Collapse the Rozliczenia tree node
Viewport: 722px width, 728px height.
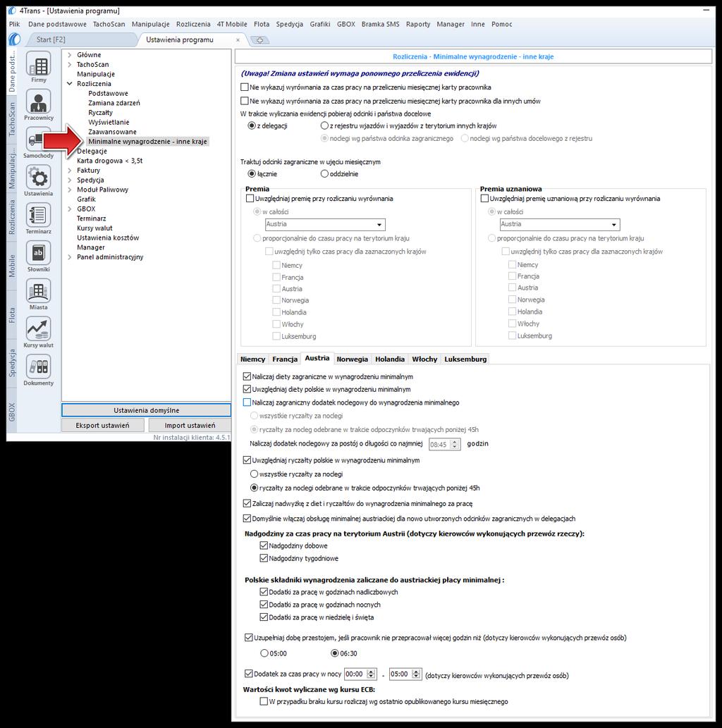70,84
